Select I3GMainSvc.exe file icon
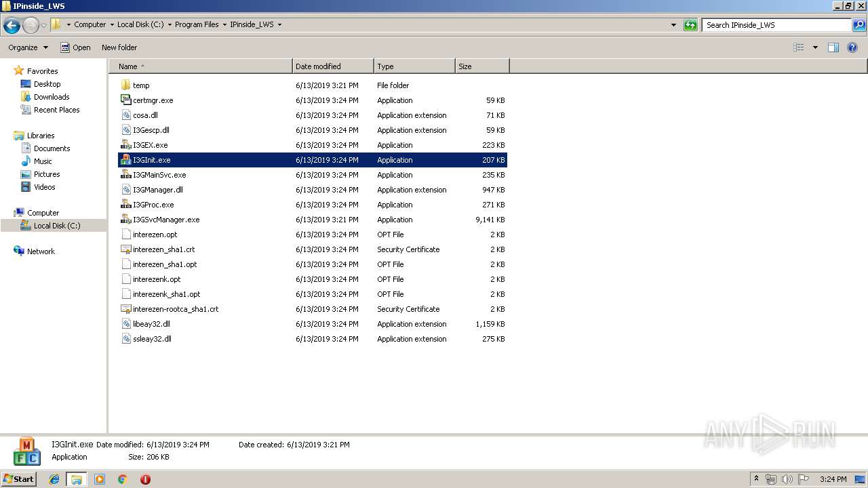 [x=125, y=175]
